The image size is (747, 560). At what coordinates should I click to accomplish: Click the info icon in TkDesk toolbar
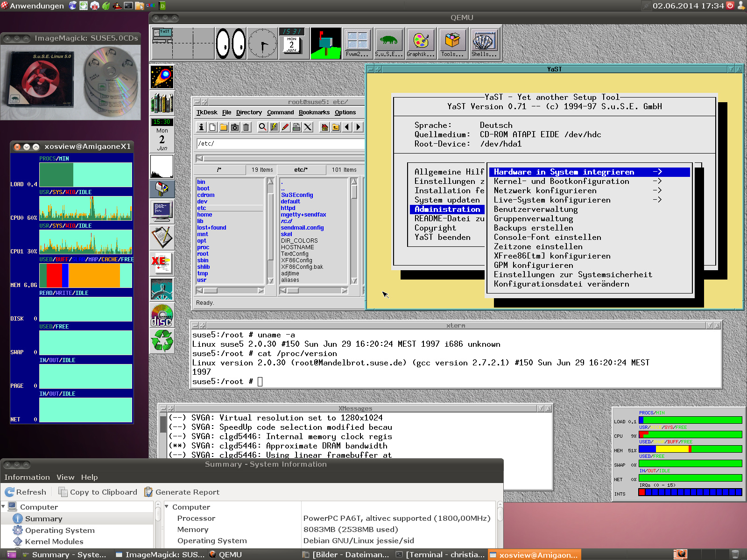coord(201,127)
